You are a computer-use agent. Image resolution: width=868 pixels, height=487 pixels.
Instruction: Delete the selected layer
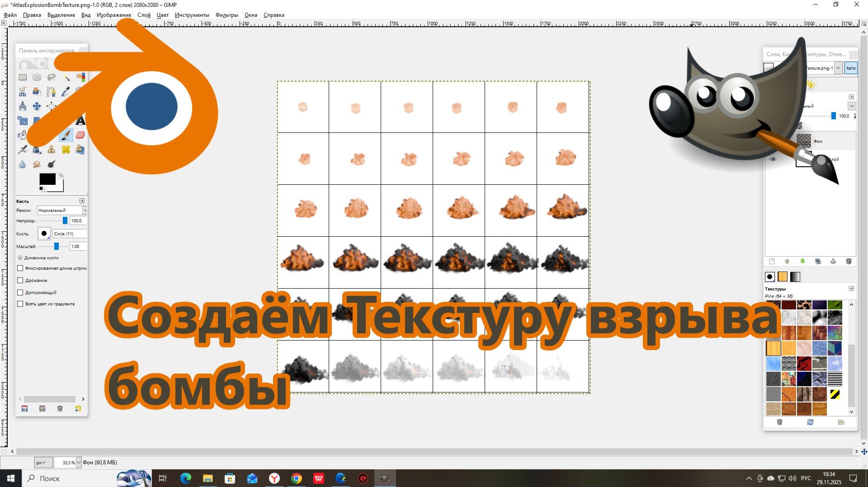849,262
